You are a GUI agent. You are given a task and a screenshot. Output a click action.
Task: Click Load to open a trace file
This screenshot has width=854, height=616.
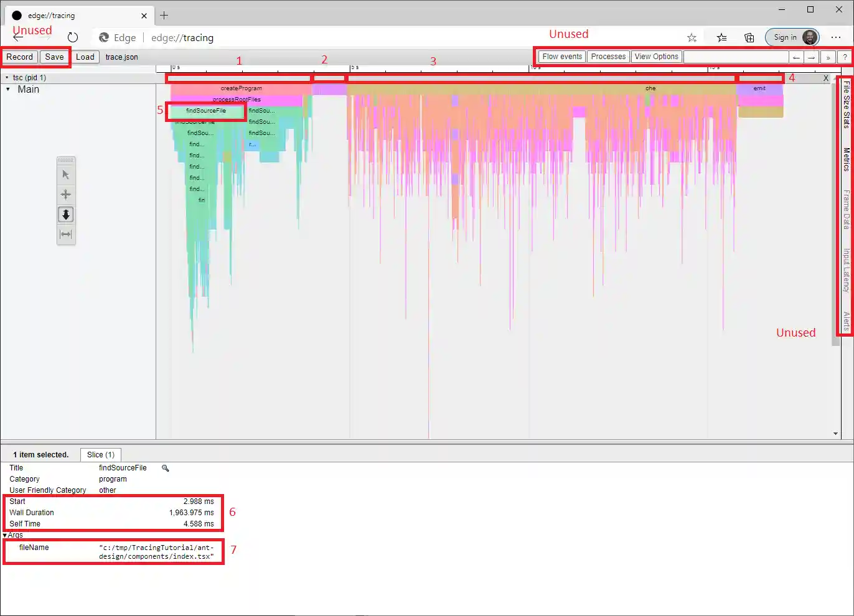(85, 57)
